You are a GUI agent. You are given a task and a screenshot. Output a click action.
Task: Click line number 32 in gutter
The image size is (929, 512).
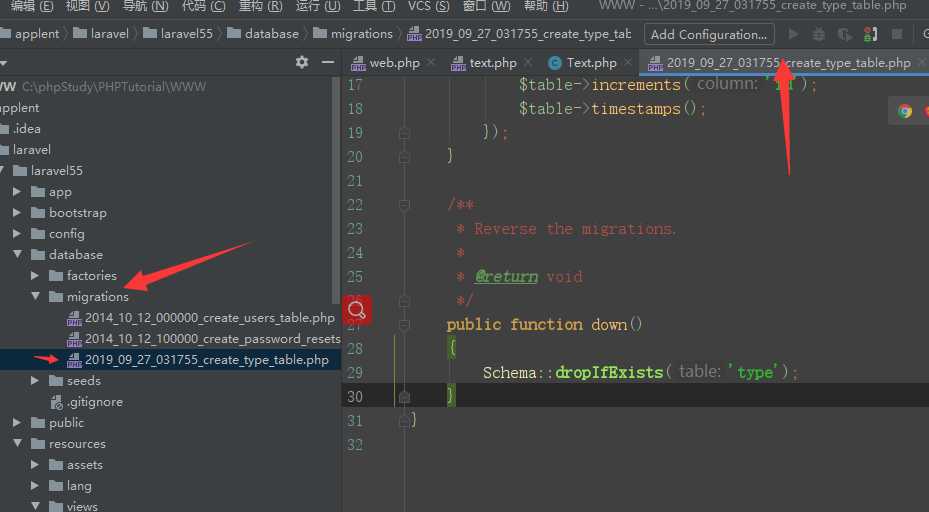(355, 444)
